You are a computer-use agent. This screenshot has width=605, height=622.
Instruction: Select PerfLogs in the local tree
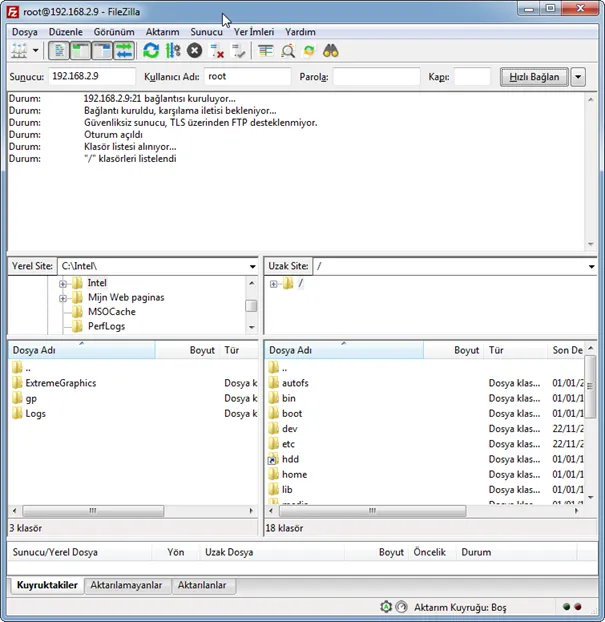point(106,326)
